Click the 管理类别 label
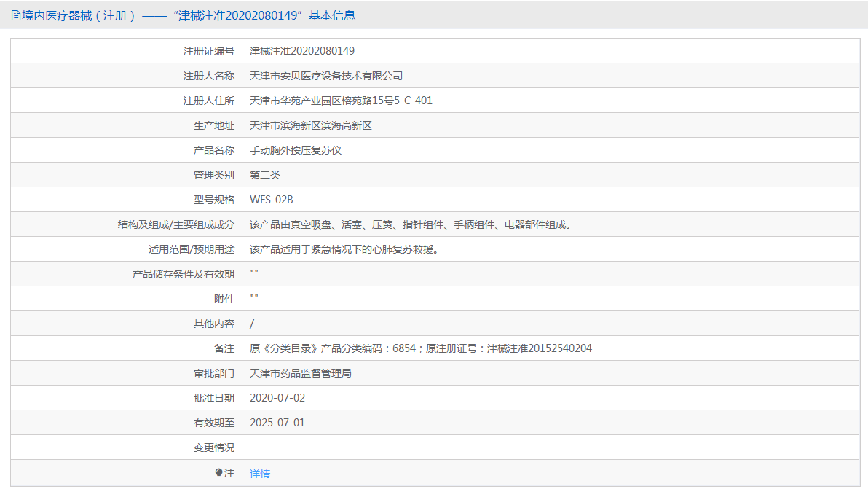The image size is (868, 500). (213, 175)
